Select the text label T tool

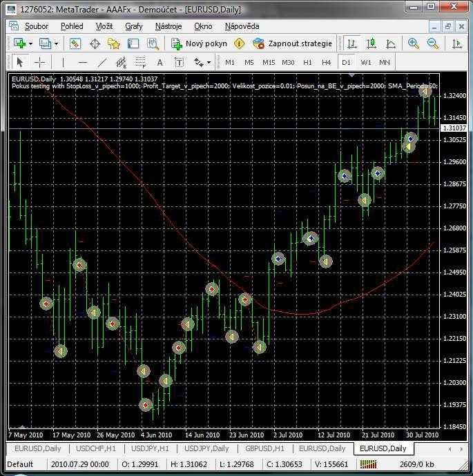click(180, 62)
